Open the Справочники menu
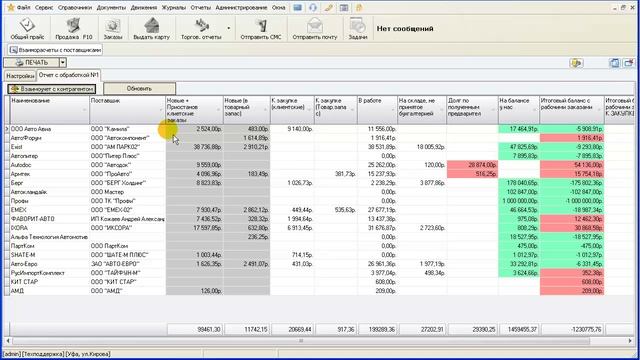This screenshot has height=360, width=640. [x=75, y=7]
